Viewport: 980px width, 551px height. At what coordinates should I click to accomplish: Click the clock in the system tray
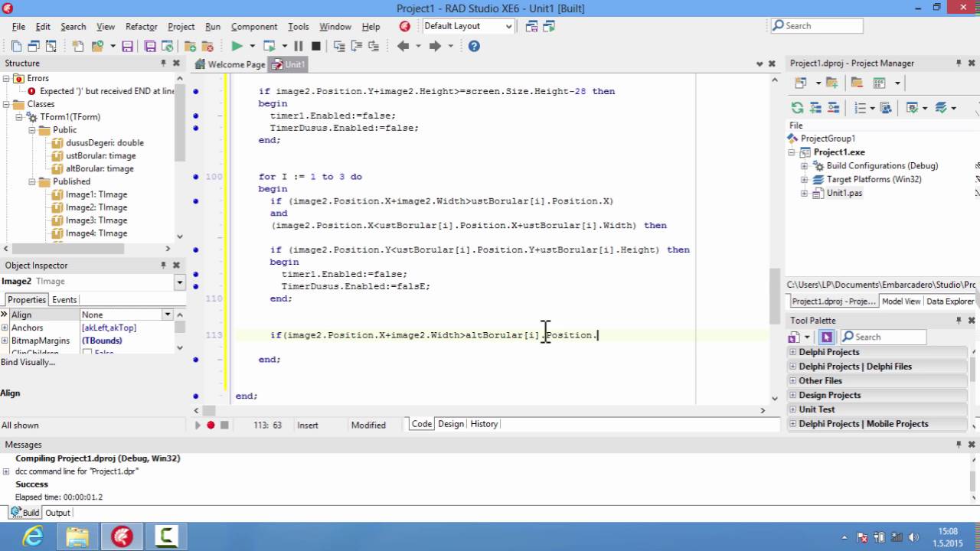point(949,536)
